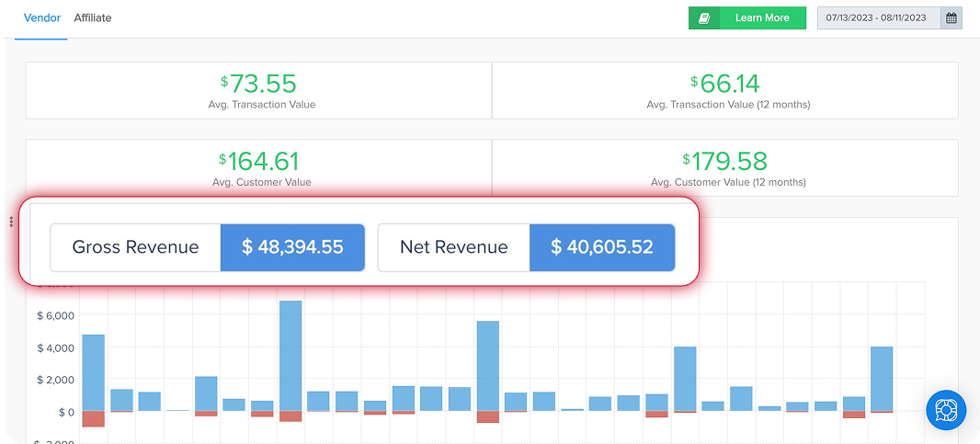Click the $73.55 Avg. Transaction Value card
This screenshot has height=444, width=980.
point(258,90)
